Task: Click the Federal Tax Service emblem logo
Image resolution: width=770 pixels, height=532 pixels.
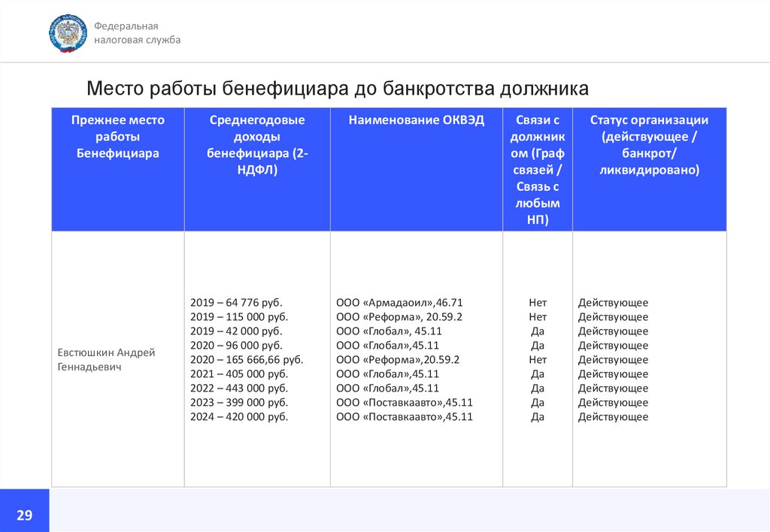Action: [x=68, y=33]
